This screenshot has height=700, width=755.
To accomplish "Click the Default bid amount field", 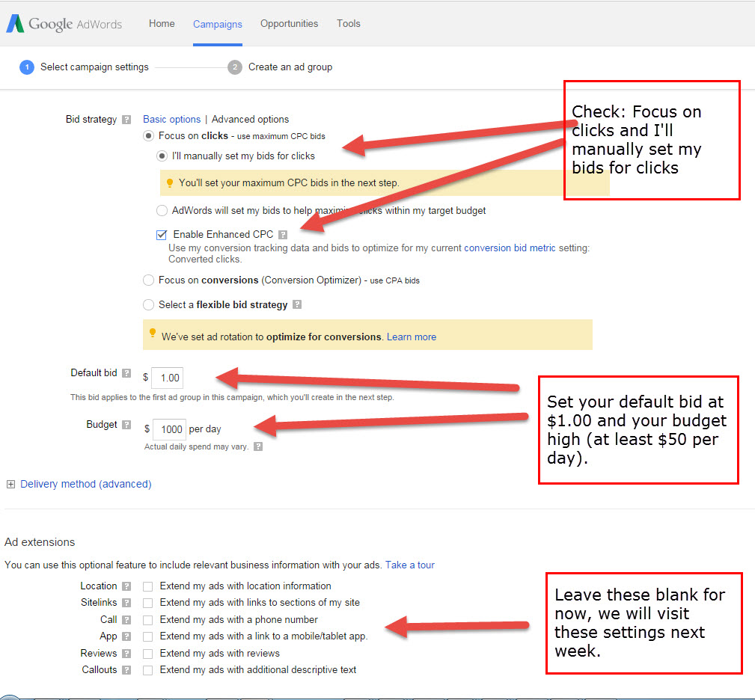I will coord(167,378).
